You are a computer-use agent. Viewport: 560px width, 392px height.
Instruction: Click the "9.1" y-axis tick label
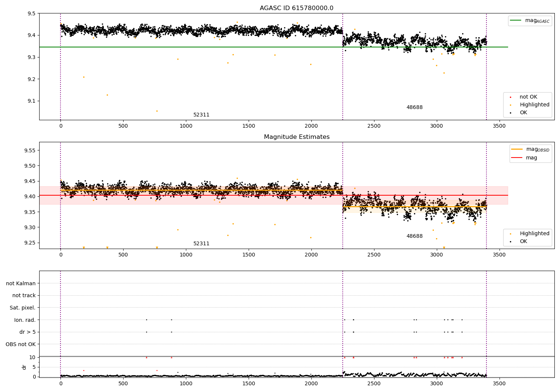point(32,101)
